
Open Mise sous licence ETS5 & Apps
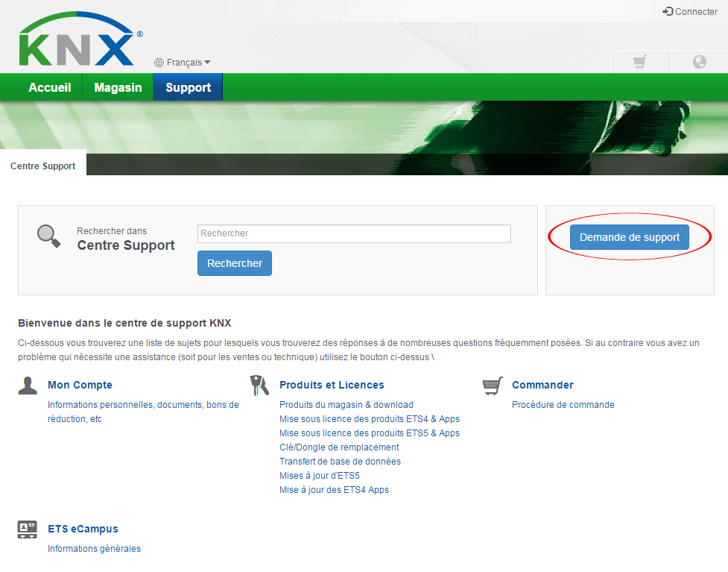click(370, 433)
